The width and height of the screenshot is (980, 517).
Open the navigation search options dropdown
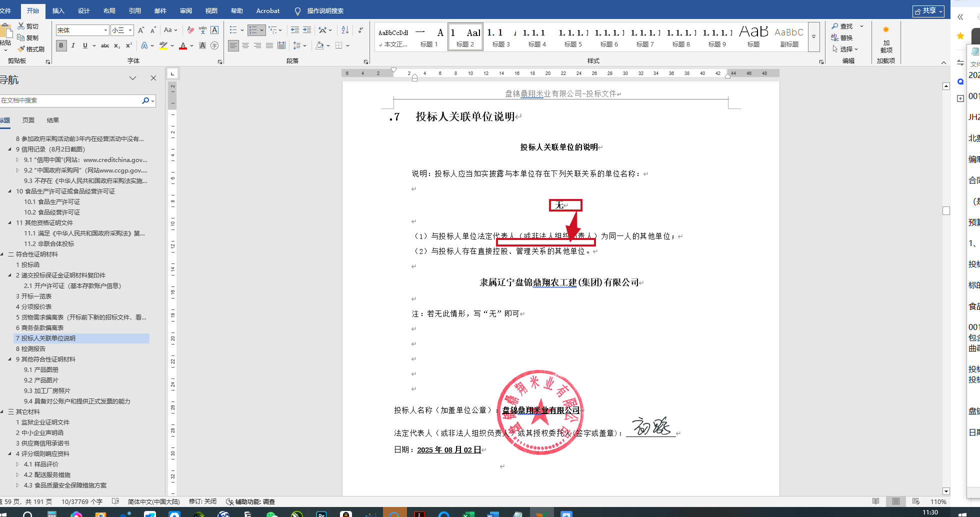[153, 100]
